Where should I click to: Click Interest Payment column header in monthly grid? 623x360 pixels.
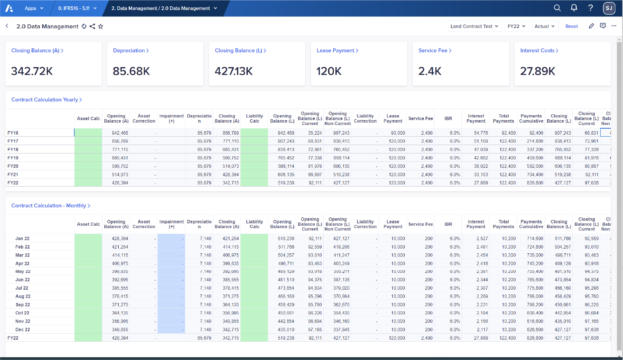click(476, 224)
